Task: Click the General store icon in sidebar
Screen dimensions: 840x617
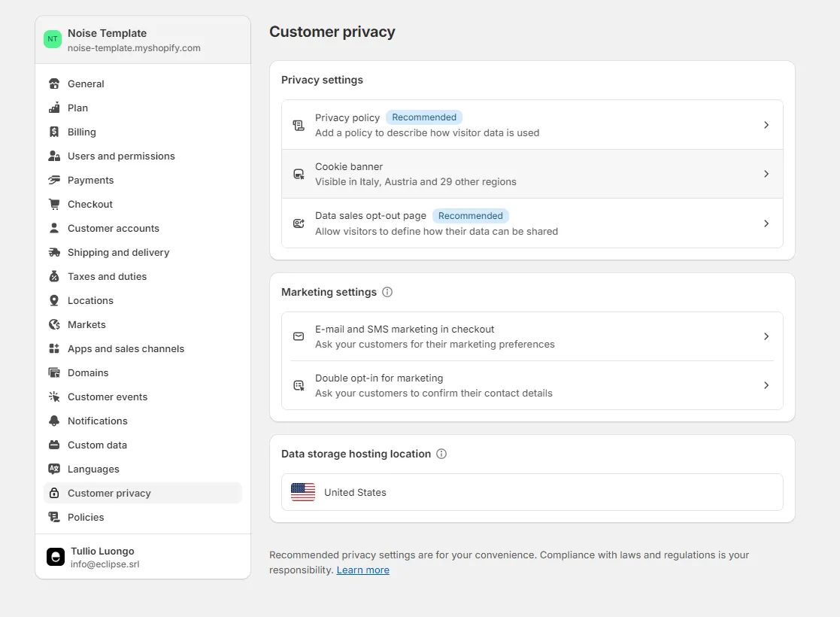Action: (x=54, y=84)
